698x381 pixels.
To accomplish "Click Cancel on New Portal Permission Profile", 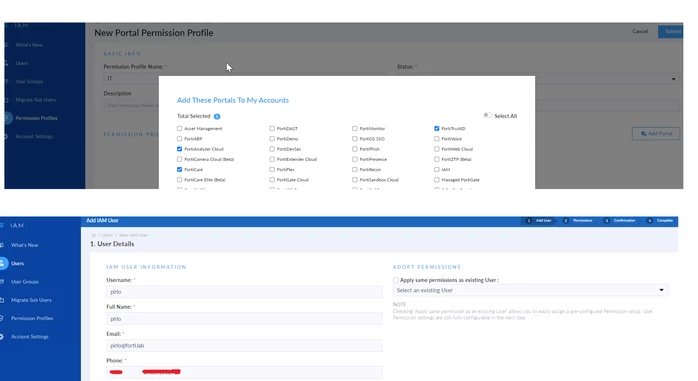I will coord(640,31).
